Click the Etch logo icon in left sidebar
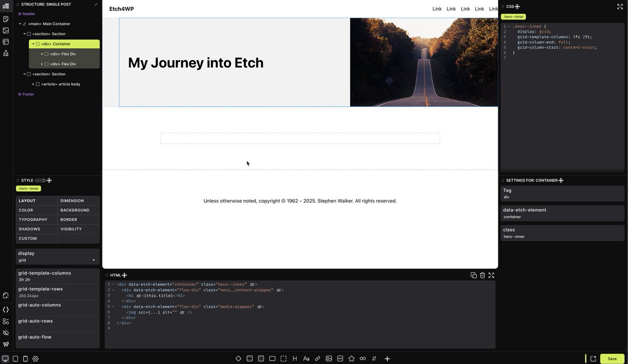Viewport: 628px width, 364px height. click(6, 6)
